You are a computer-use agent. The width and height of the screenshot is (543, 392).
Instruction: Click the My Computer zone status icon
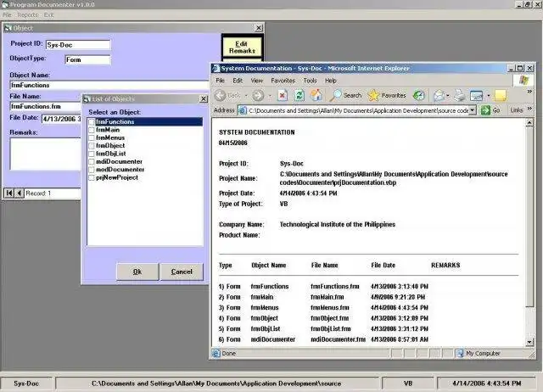coord(460,353)
